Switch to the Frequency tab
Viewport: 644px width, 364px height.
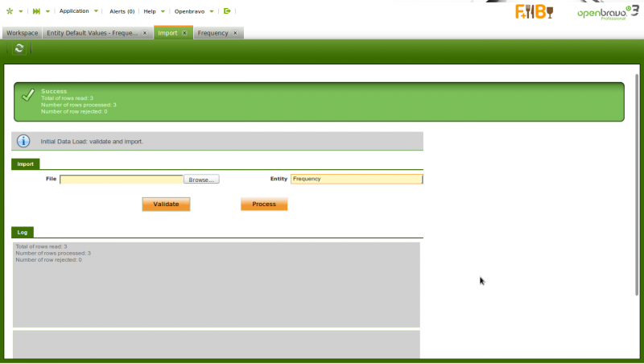point(213,33)
